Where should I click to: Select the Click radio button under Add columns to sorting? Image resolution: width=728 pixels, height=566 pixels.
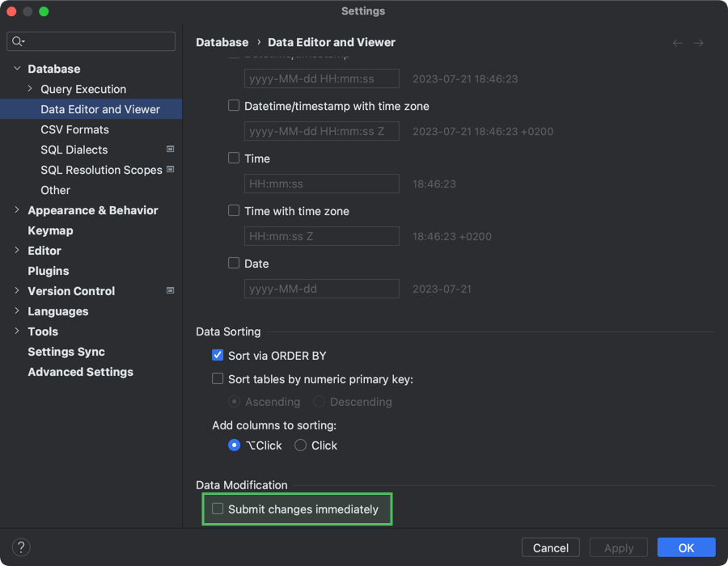pyautogui.click(x=300, y=445)
